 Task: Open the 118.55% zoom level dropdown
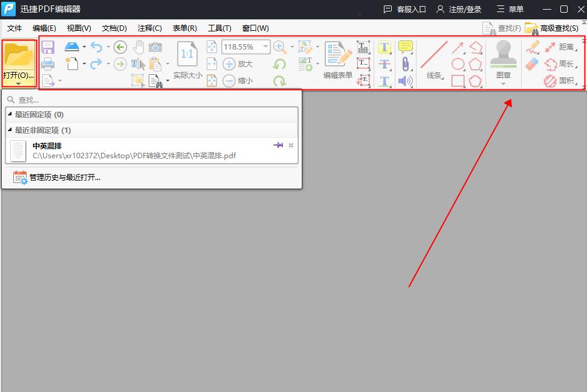click(x=266, y=47)
